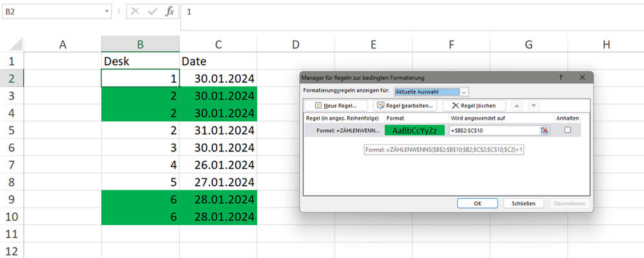644x258 pixels.
Task: Click the cell with date 27.01.2024
Action: [218, 182]
